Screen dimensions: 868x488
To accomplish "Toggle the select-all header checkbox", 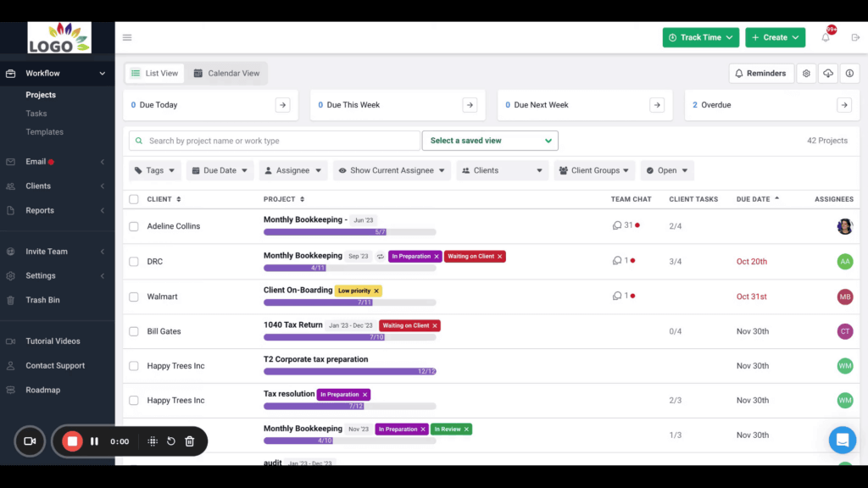I will (x=134, y=199).
